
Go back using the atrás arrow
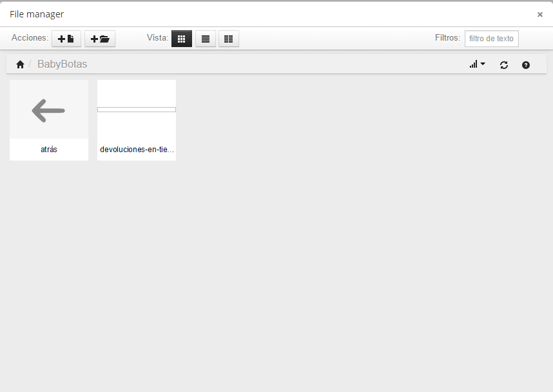point(49,110)
